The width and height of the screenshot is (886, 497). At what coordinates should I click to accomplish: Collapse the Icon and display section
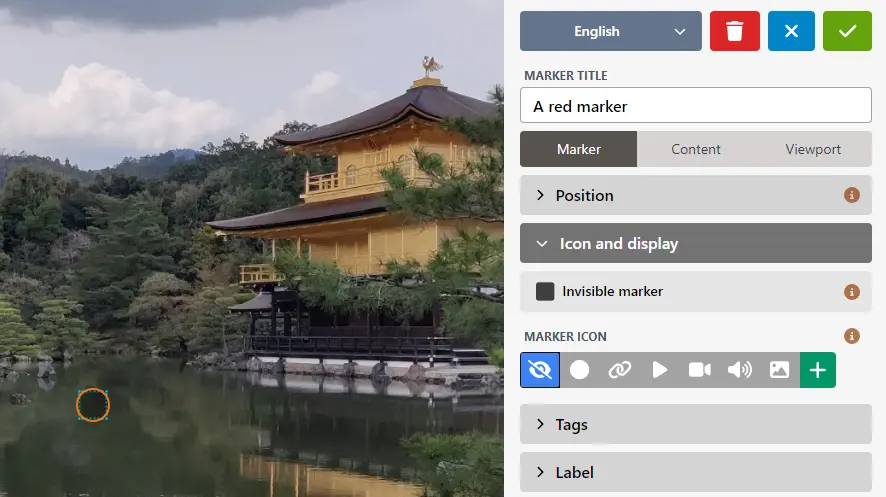[695, 244]
